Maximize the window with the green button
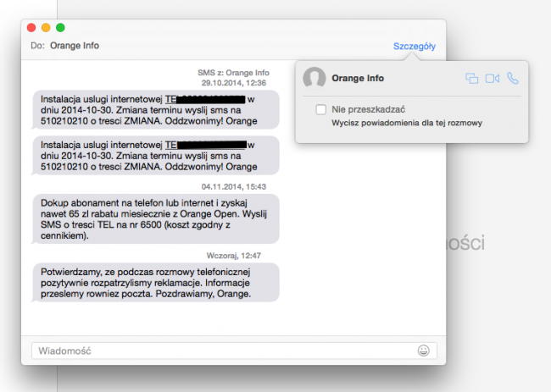551x392 pixels. [60, 27]
